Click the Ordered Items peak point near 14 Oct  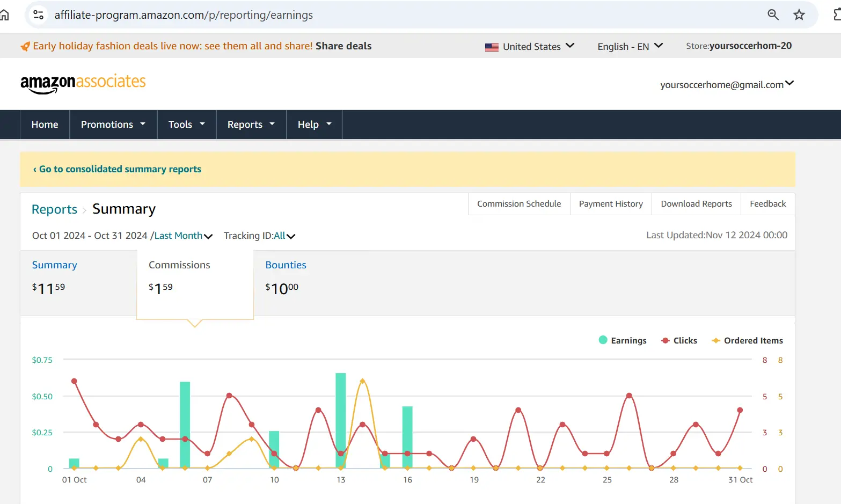pos(362,381)
